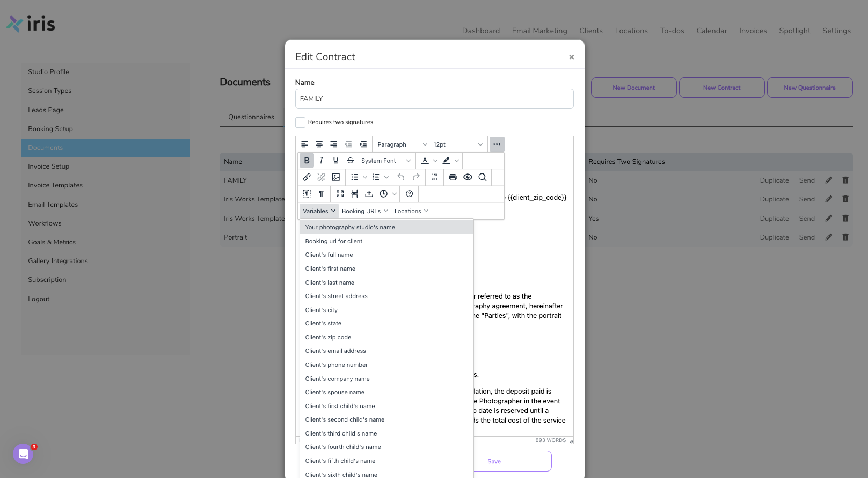The width and height of the screenshot is (868, 478).
Task: Expand the Booking URLs dropdown
Action: (x=365, y=211)
